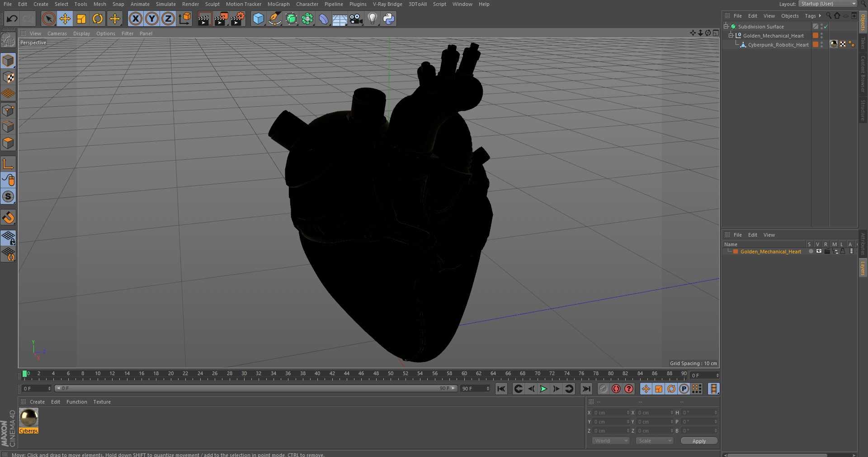Click Golden_Mechanical_Heart orange layer swatch
Screen dimensions: 868x457
[816, 36]
